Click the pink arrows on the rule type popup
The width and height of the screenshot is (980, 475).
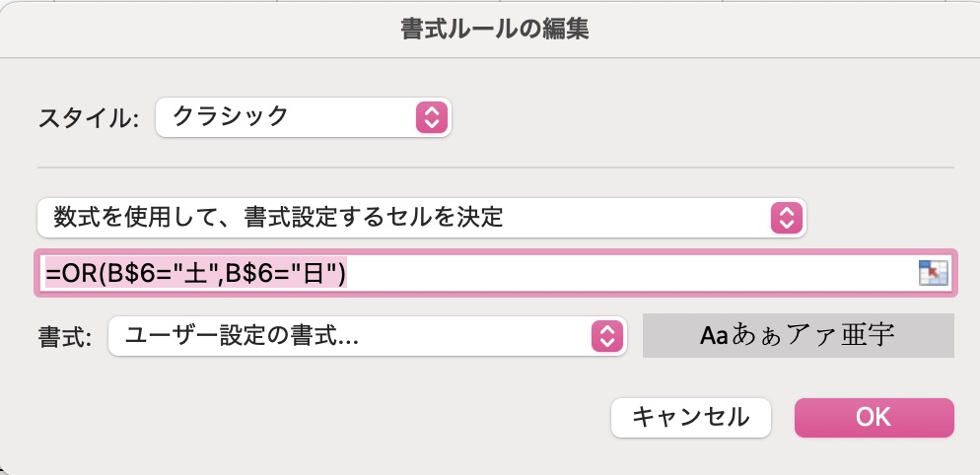[786, 218]
